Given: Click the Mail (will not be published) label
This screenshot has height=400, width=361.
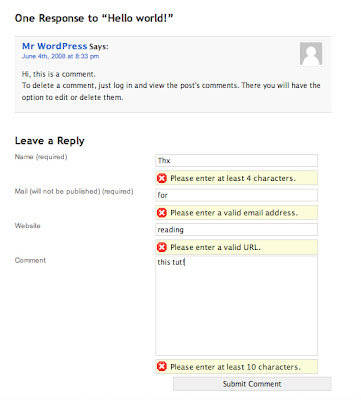Looking at the screenshot, I should click(x=74, y=191).
